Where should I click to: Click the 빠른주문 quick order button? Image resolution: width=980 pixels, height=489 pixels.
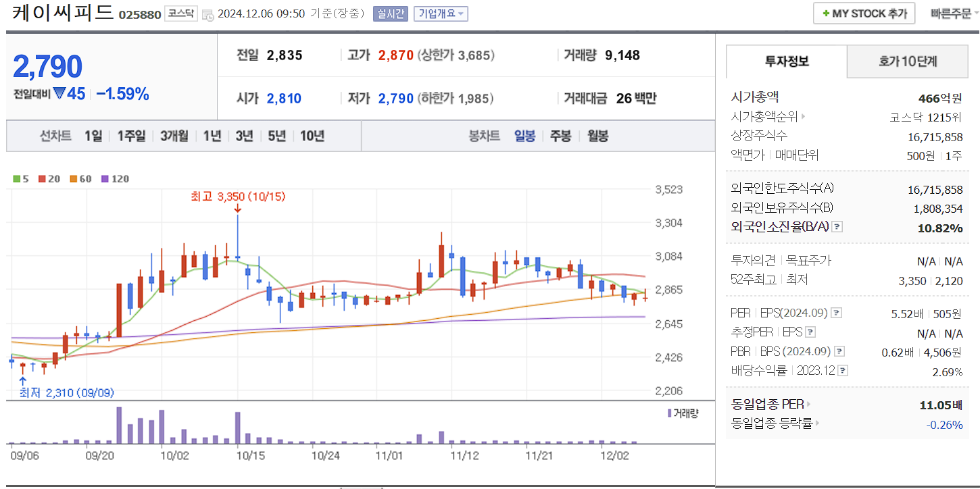point(953,13)
